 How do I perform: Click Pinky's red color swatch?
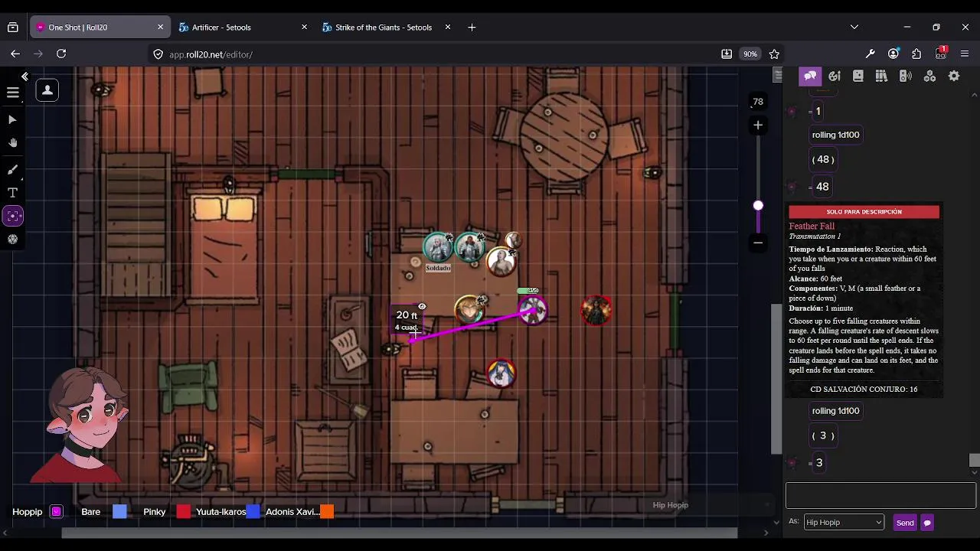[x=183, y=512]
